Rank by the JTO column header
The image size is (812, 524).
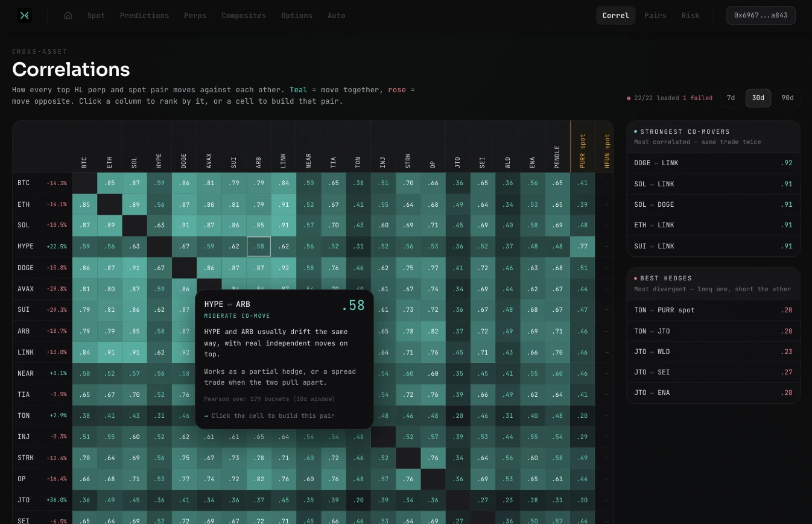pos(458,147)
